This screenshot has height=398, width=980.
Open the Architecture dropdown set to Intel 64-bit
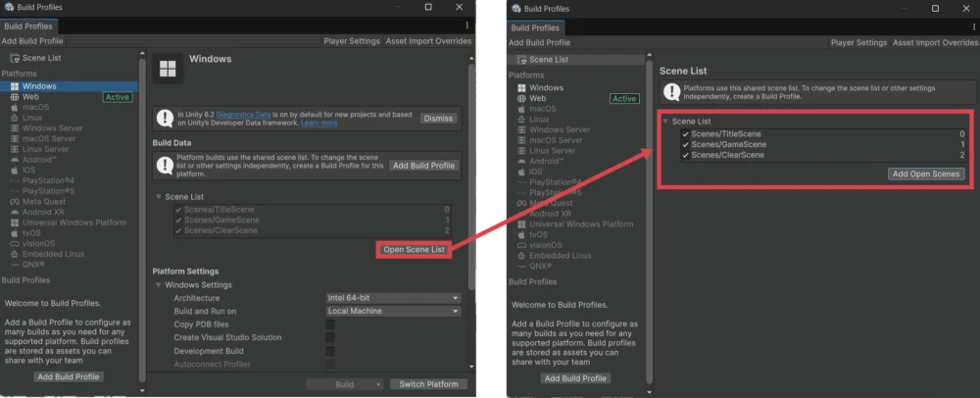pyautogui.click(x=392, y=298)
